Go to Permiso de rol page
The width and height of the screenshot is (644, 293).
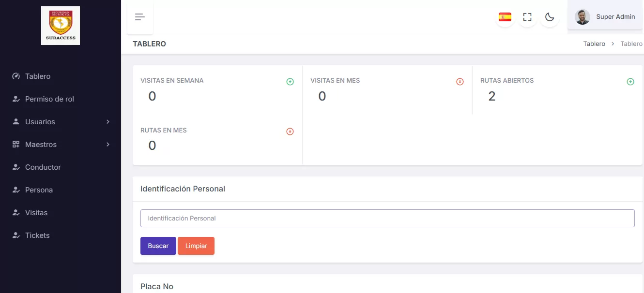[49, 99]
